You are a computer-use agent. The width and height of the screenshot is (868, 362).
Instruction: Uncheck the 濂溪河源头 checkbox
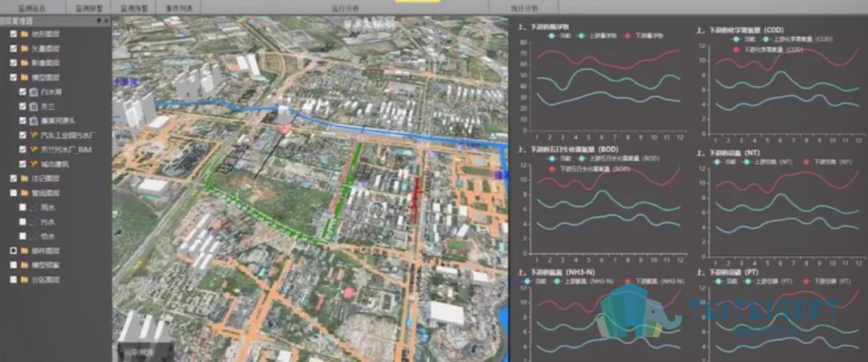click(x=23, y=120)
